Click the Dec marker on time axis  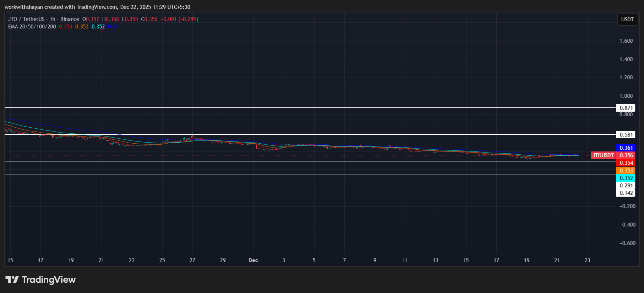pos(253,260)
